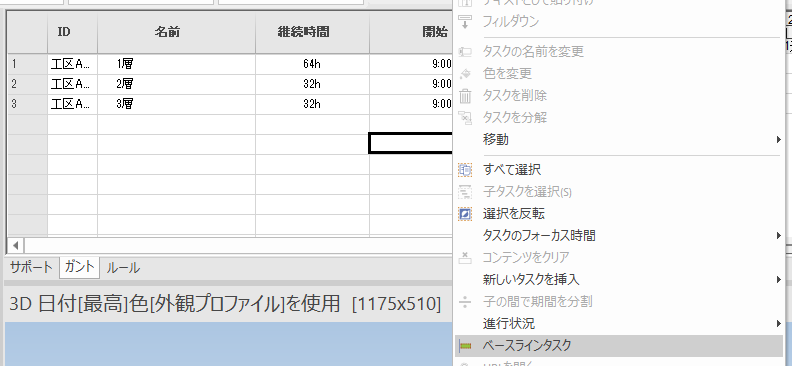Switch to the ルール tab
Screen dimensions: 792x366
pyautogui.click(x=123, y=268)
